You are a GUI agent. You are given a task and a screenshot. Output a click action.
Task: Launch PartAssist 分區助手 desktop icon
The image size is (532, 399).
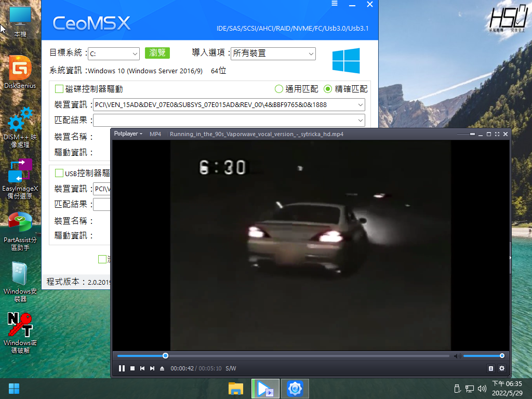pos(20,231)
